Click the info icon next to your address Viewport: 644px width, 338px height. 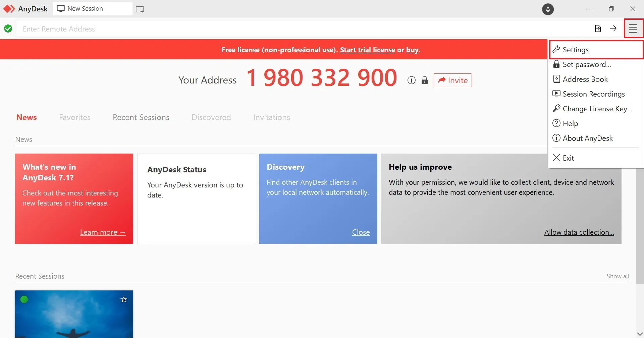411,80
